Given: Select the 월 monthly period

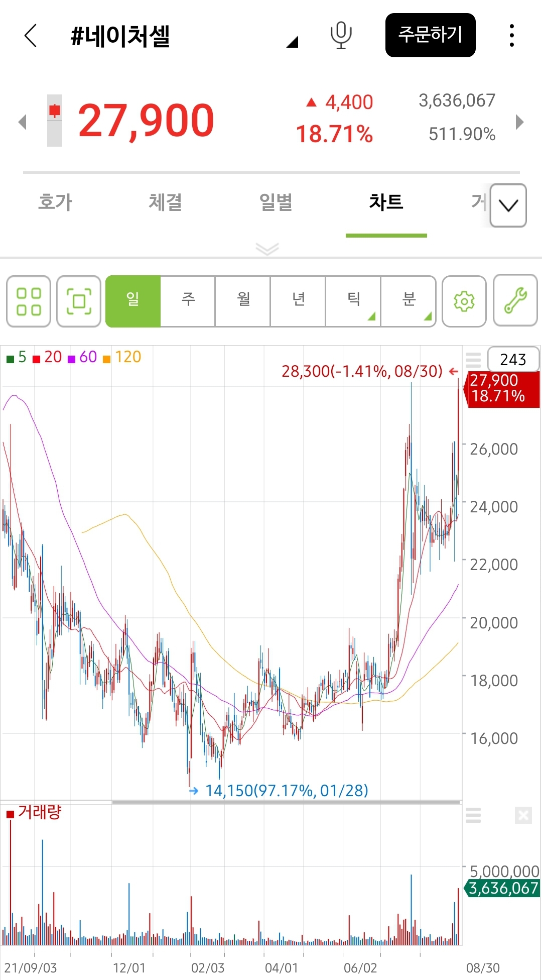Looking at the screenshot, I should (x=243, y=301).
